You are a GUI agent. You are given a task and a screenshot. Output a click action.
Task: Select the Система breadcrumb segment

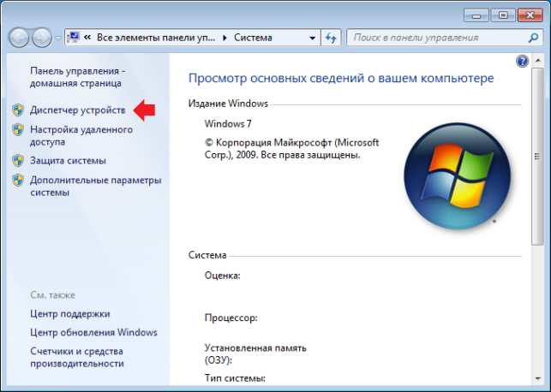[253, 38]
